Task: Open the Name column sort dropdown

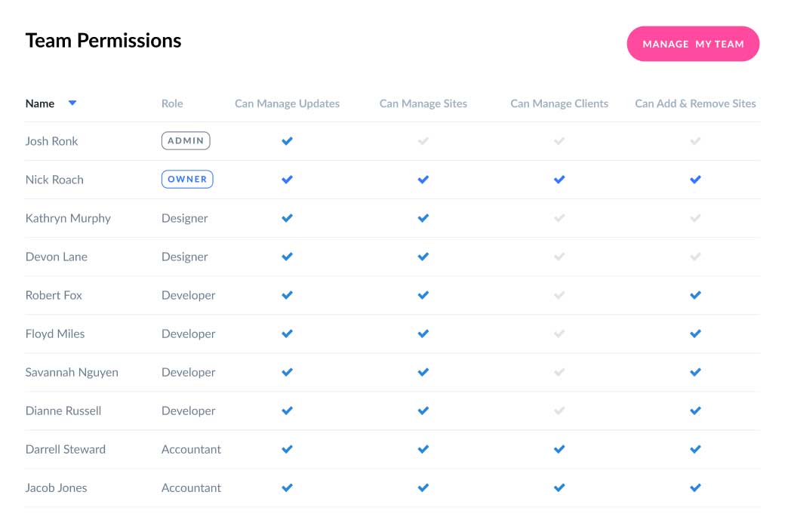Action: tap(72, 103)
